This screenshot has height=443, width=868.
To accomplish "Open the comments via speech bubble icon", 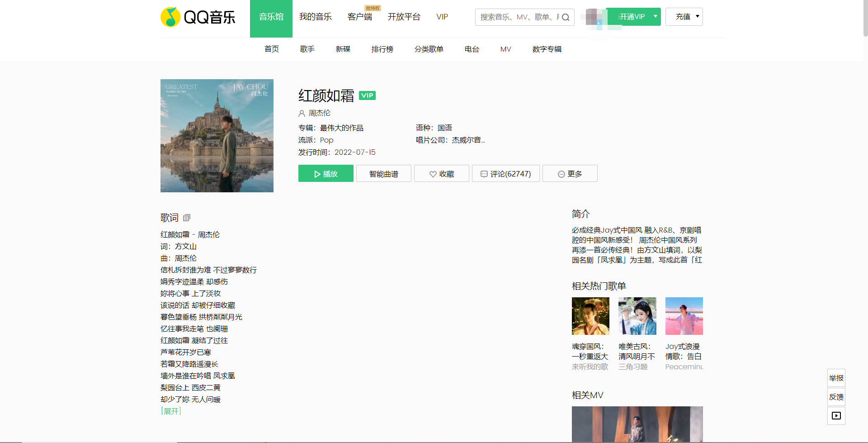I will click(484, 174).
